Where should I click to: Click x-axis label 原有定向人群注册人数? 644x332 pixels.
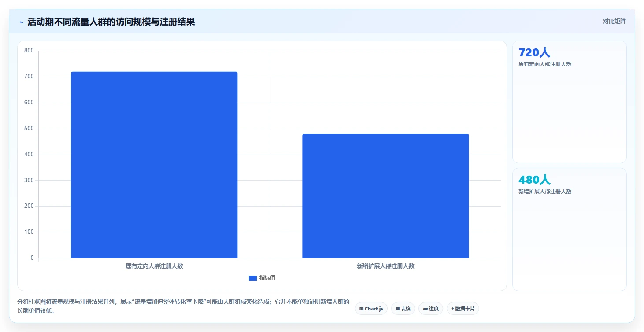(154, 266)
